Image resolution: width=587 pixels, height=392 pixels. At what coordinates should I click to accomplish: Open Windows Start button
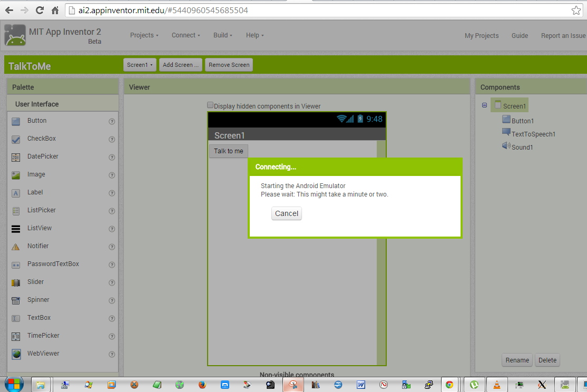click(x=14, y=384)
